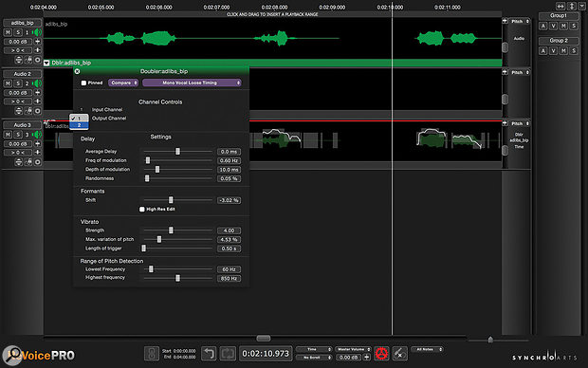Click the record circle icon on adlibs_bip track
This screenshot has width=588, height=368.
click(x=38, y=60)
